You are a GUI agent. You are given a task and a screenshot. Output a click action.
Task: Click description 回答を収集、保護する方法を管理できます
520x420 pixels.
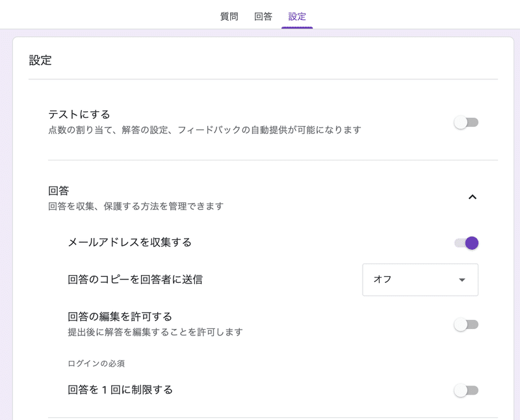point(136,206)
